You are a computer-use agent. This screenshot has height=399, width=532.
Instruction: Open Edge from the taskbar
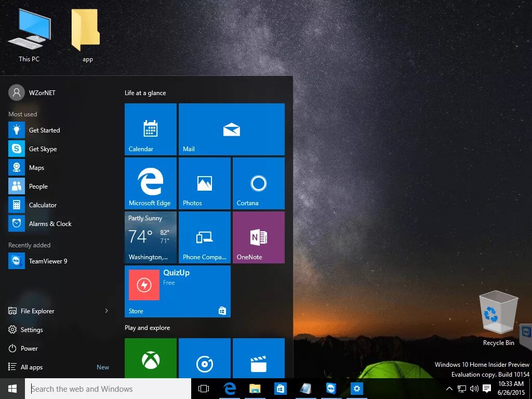(x=230, y=389)
